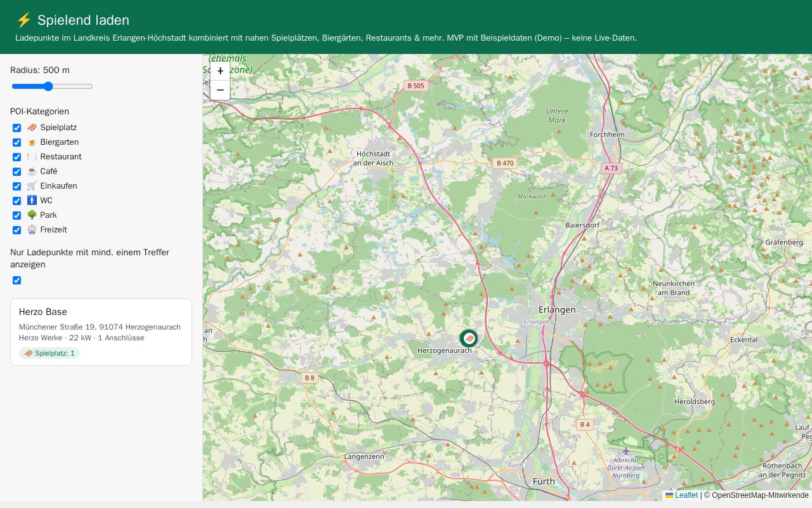This screenshot has height=508, width=812.
Task: Click the Radius slider handle
Action: [x=48, y=86]
